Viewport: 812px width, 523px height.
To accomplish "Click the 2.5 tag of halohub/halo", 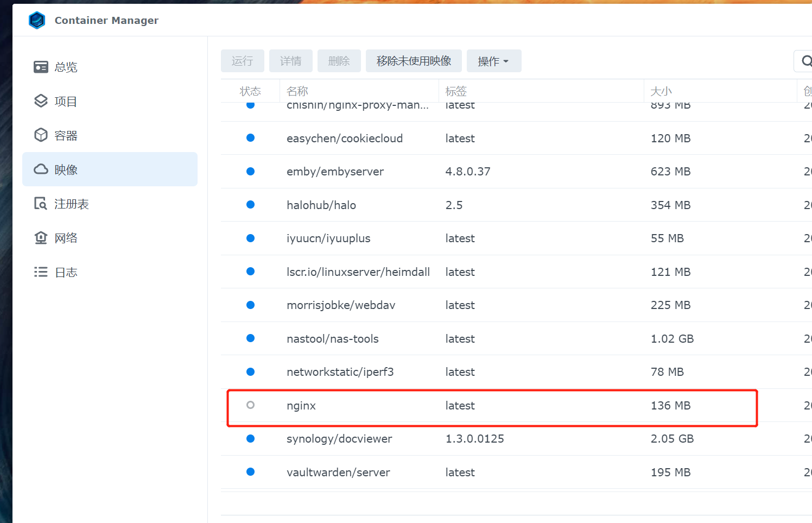I will 454,205.
